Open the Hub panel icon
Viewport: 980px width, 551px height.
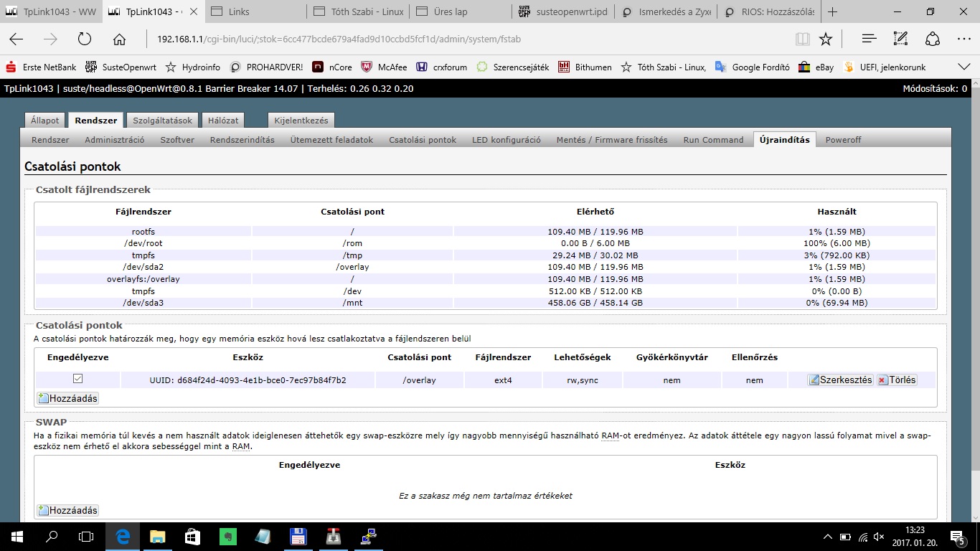(x=869, y=39)
